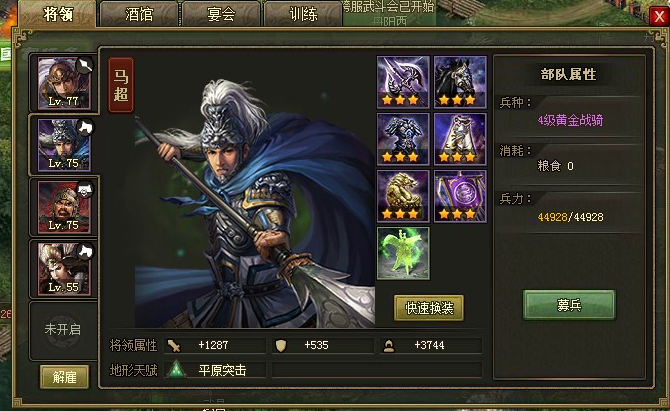Image resolution: width=670 pixels, height=411 pixels.
Task: Click the 解雇 dismiss button
Action: click(65, 377)
